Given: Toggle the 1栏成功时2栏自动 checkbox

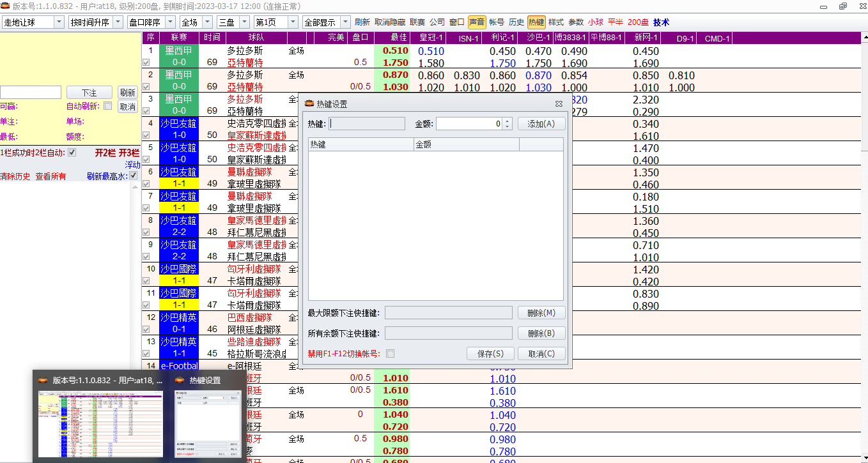Looking at the screenshot, I should 72,152.
